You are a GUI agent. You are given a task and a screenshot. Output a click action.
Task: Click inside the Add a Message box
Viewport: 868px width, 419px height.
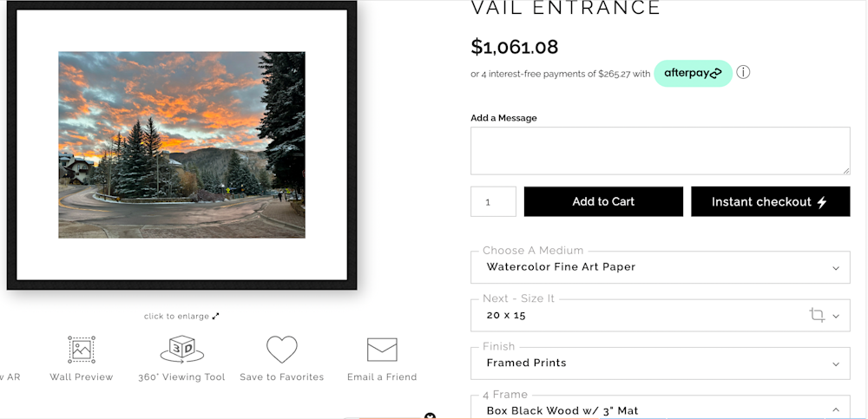tap(660, 151)
